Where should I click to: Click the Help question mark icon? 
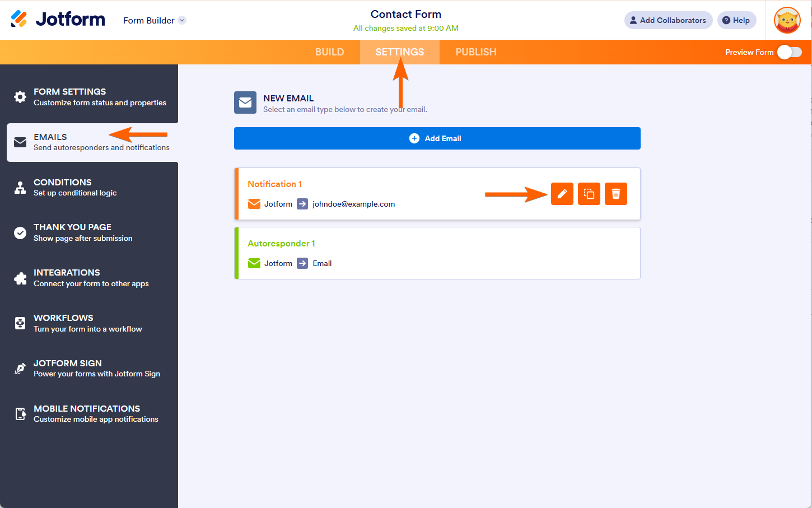click(726, 20)
